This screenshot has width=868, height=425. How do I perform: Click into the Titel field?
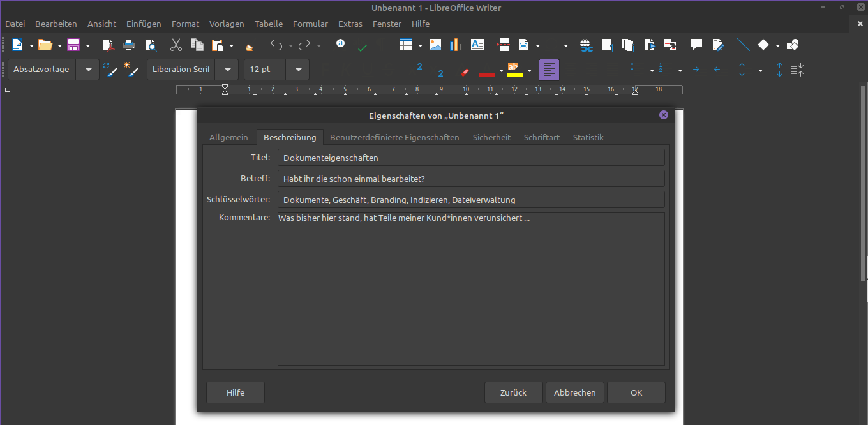click(471, 157)
